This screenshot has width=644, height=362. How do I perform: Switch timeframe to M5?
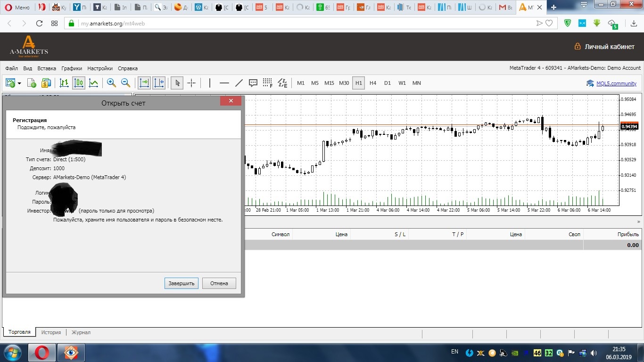pyautogui.click(x=315, y=83)
